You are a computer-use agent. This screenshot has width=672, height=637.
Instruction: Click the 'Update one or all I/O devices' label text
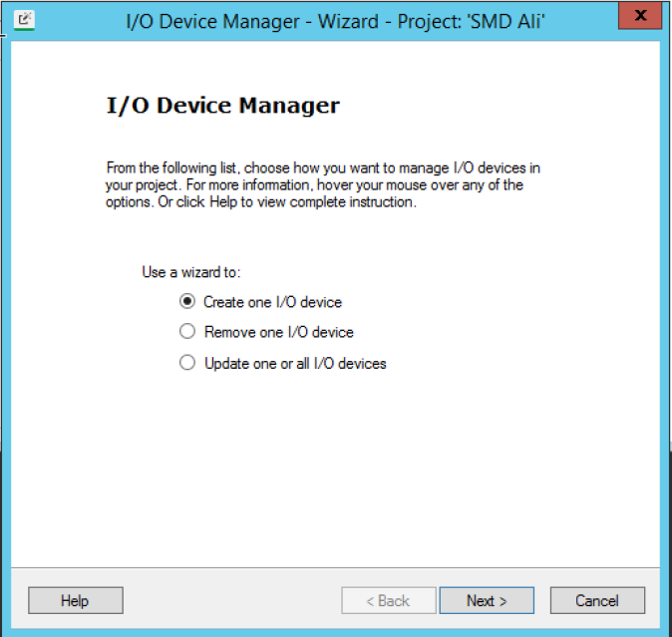pos(295,363)
